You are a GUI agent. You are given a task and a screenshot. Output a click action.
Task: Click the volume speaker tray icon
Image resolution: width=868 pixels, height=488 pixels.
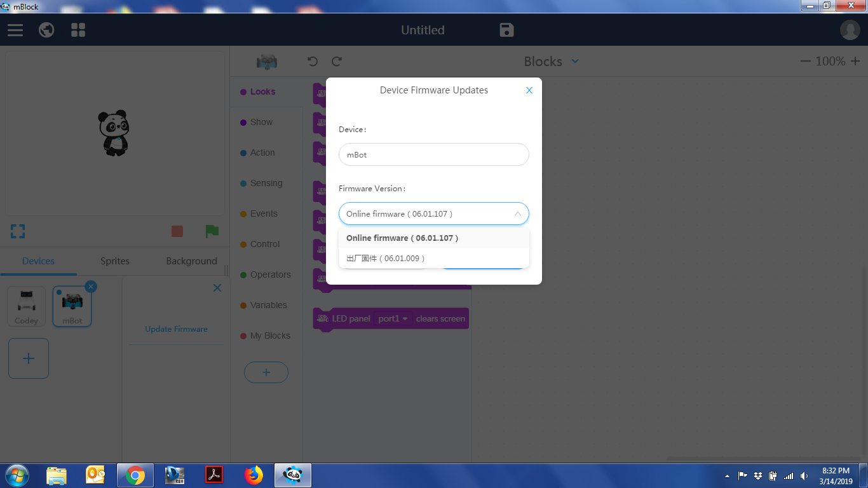pos(804,475)
